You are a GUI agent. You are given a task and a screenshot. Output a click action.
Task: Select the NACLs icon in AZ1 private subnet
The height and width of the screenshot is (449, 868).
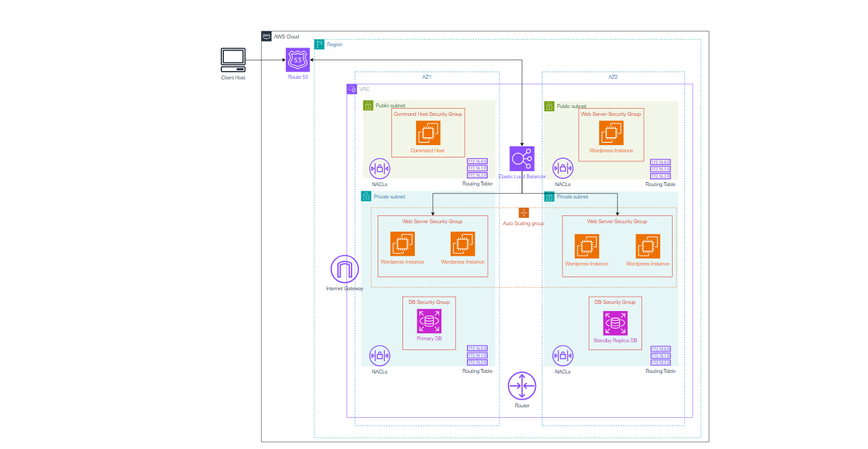[x=380, y=356]
